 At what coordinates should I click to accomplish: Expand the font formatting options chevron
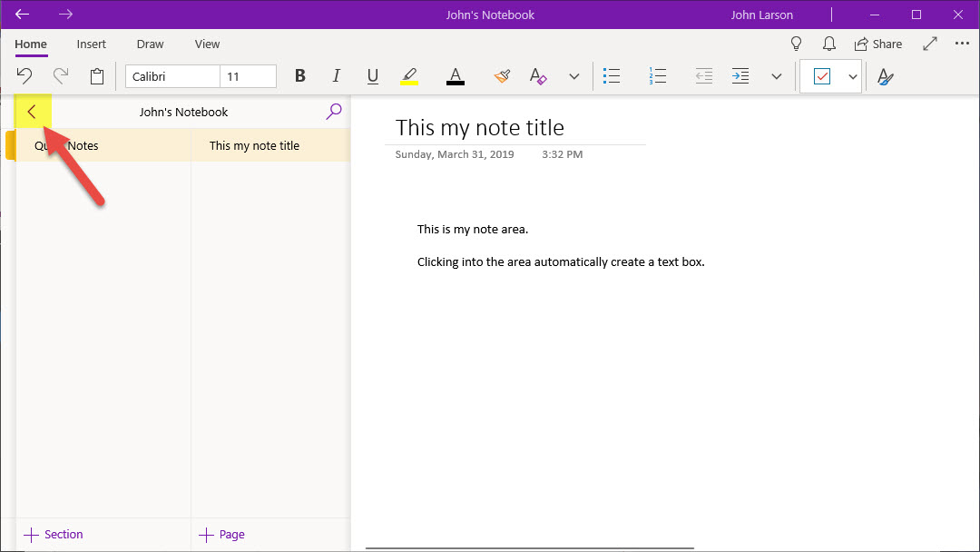pos(573,76)
